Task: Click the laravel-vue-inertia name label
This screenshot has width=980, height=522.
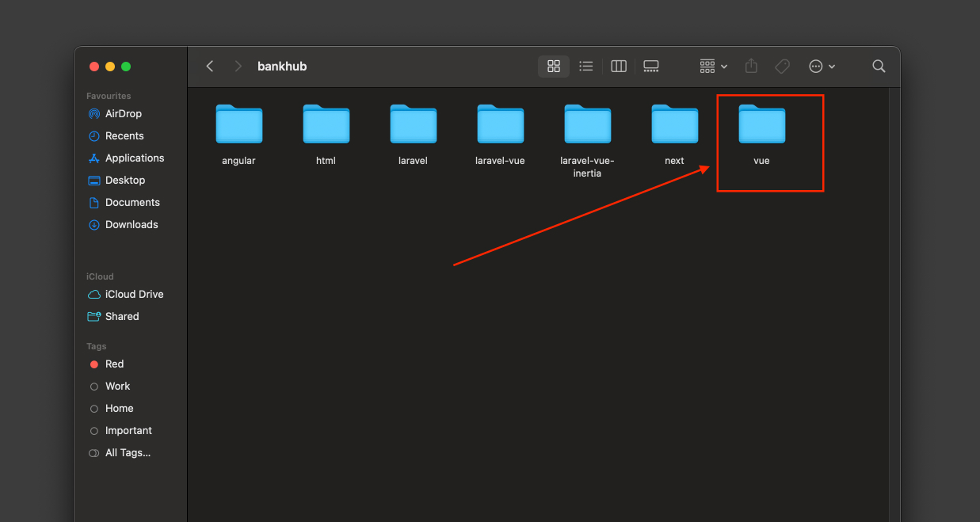Action: pyautogui.click(x=587, y=167)
